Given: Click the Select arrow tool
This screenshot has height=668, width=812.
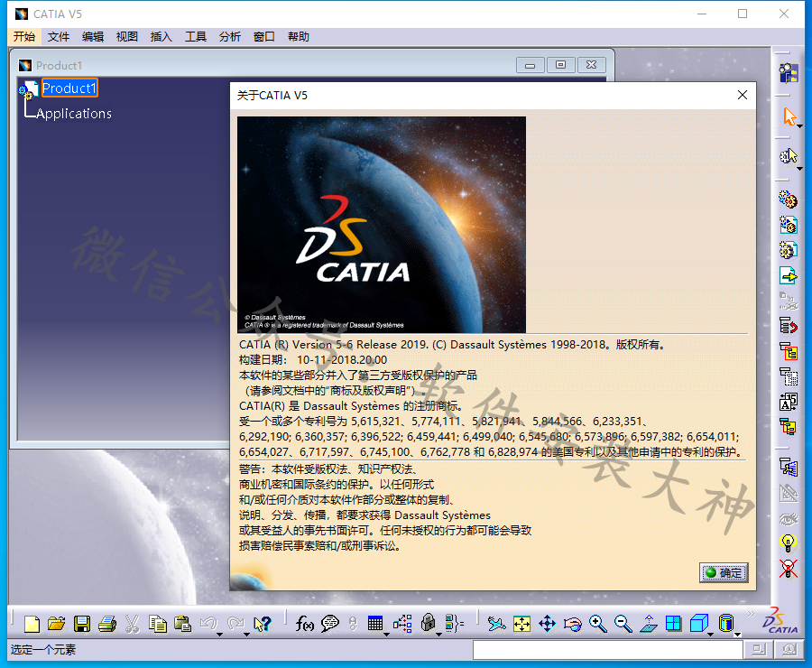Looking at the screenshot, I should point(789,116).
